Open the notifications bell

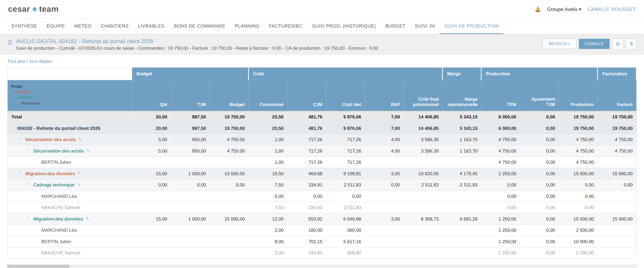[x=537, y=9]
